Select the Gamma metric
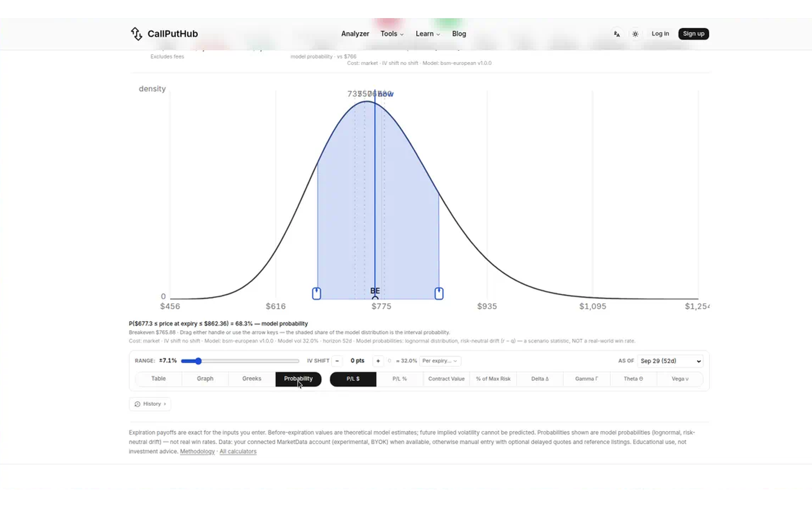Viewport: 812px width, 508px height. 586,379
